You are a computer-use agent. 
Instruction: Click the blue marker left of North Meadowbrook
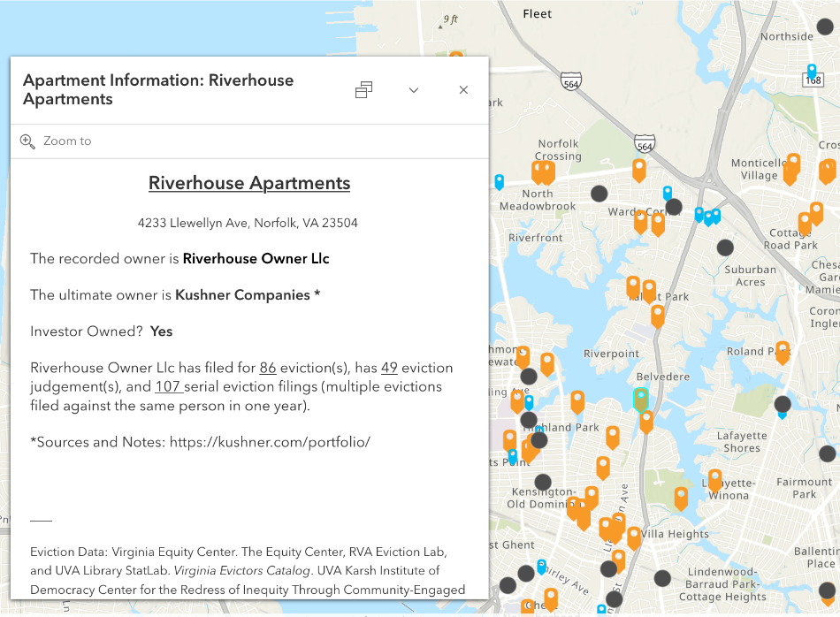click(x=500, y=181)
